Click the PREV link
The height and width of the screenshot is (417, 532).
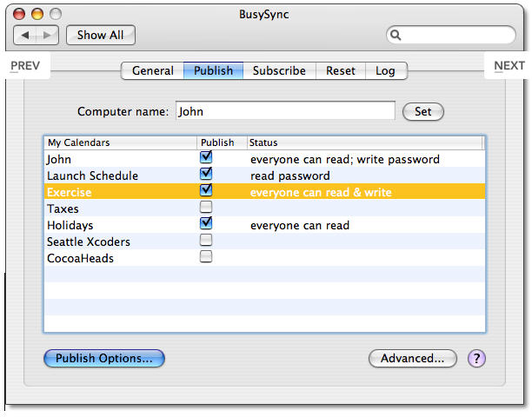click(x=25, y=65)
